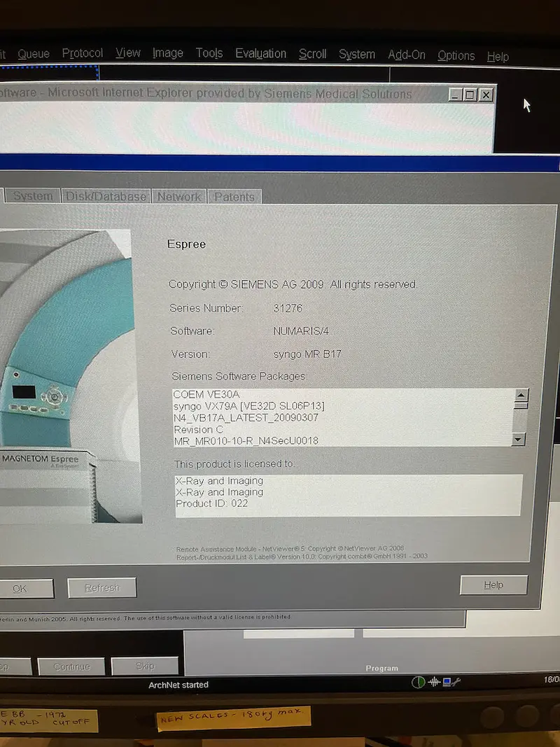Image resolution: width=560 pixels, height=747 pixels.
Task: Open the Queue menu
Action: (x=34, y=54)
